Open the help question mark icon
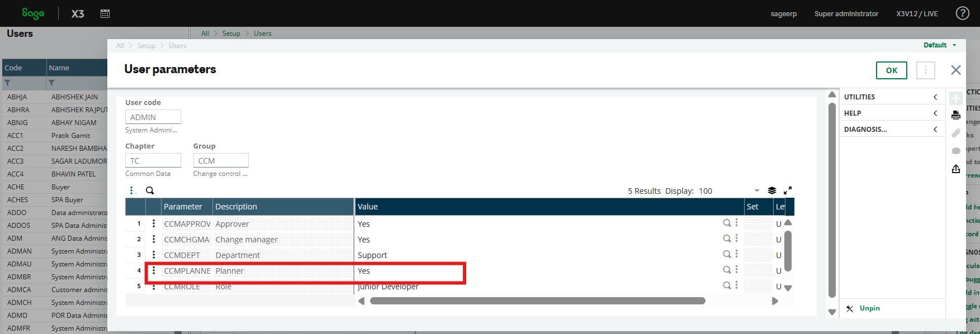This screenshot has height=334, width=980. [963, 13]
